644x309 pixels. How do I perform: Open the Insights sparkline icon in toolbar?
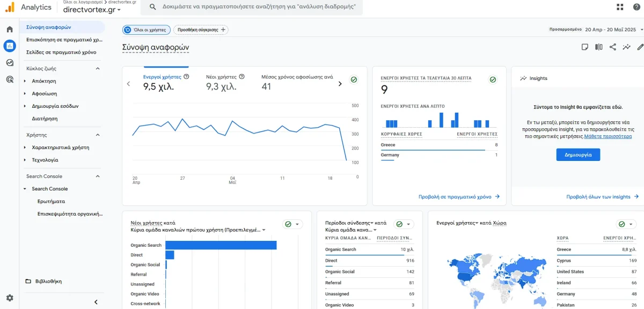(626, 47)
